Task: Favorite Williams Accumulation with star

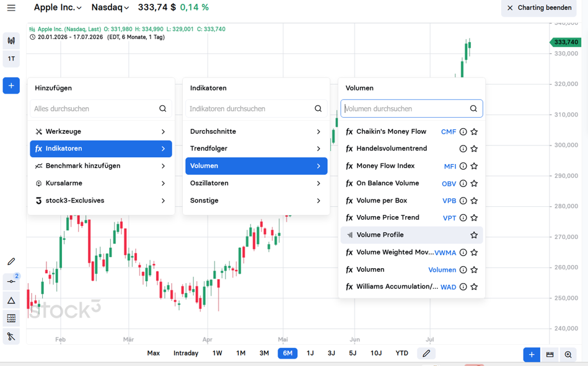Action: [474, 287]
